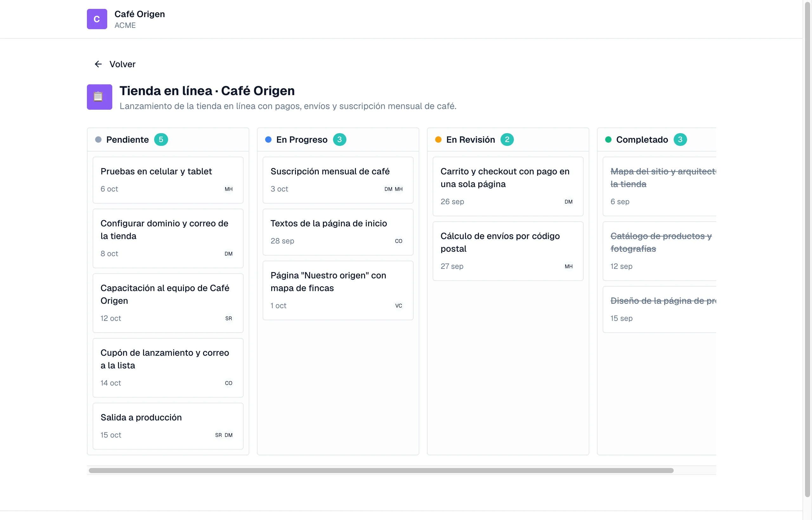Click the 28 sep due date
This screenshot has height=520, width=812.
click(x=282, y=241)
